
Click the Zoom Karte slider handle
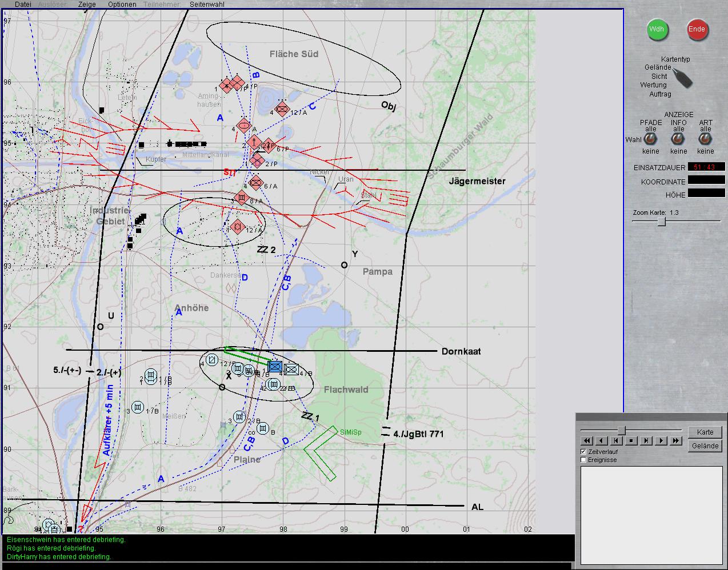(x=661, y=222)
